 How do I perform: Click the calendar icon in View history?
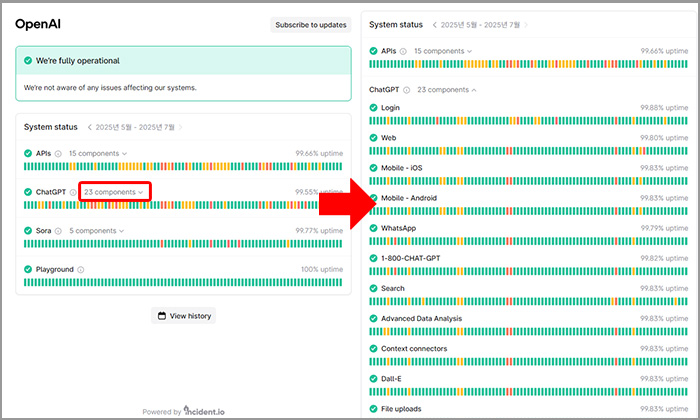click(x=162, y=316)
